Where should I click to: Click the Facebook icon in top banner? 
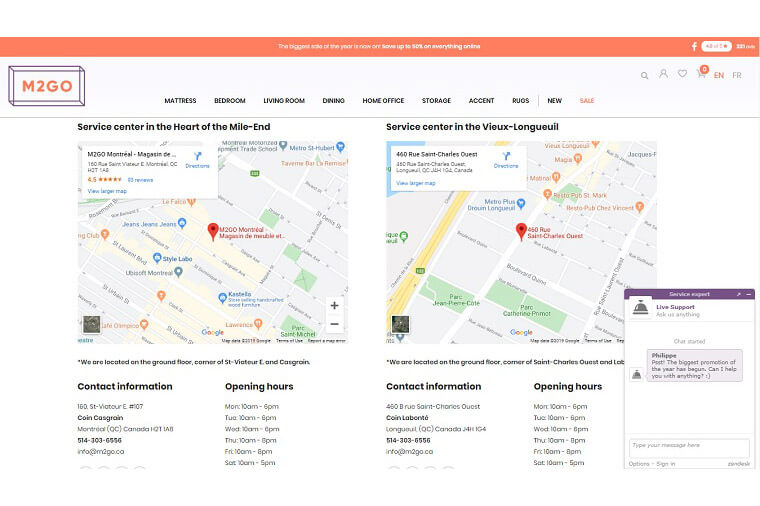tap(693, 46)
